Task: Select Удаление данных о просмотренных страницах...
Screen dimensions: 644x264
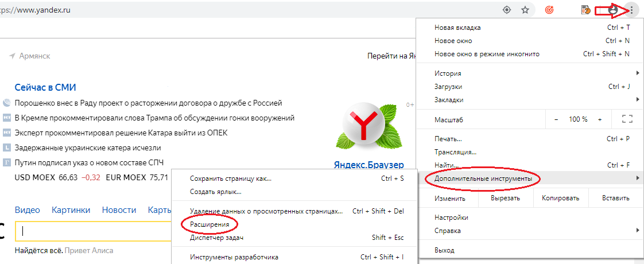Action: point(294,211)
